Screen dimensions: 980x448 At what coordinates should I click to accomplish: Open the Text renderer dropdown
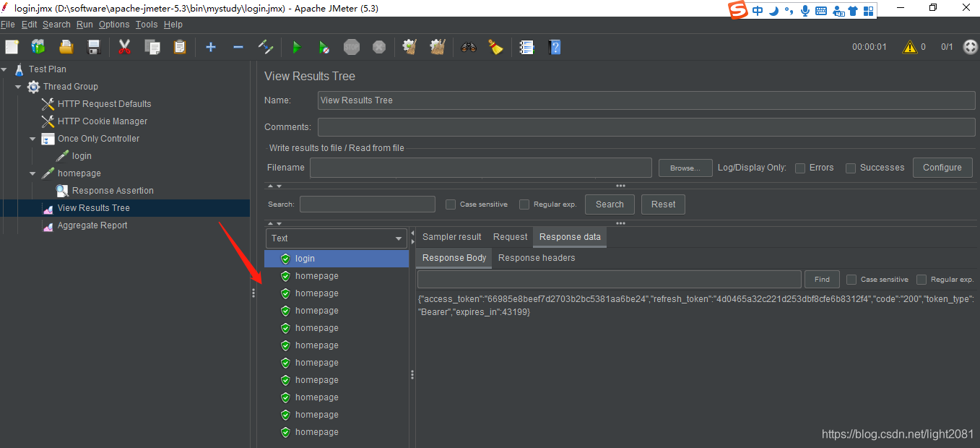pos(337,238)
